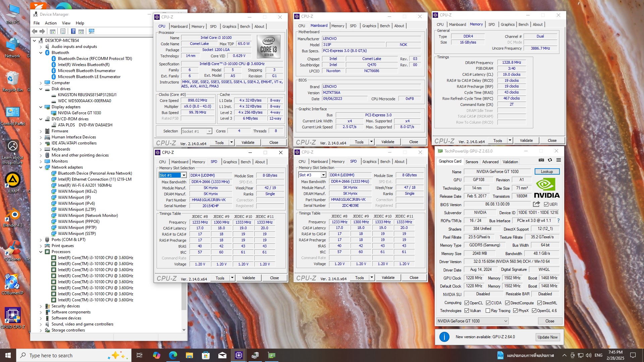Click the taskbar clock showing 7:45 PM
This screenshot has width=644, height=362.
click(615, 355)
